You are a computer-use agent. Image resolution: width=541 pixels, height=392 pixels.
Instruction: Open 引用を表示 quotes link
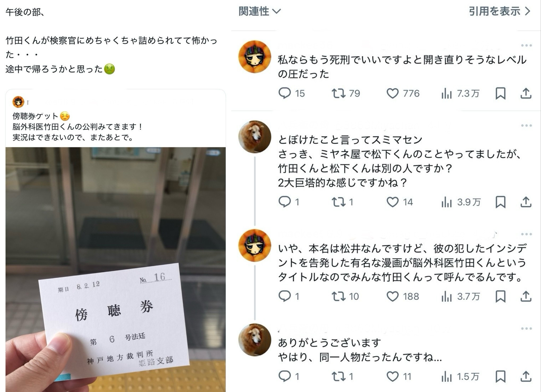click(499, 11)
